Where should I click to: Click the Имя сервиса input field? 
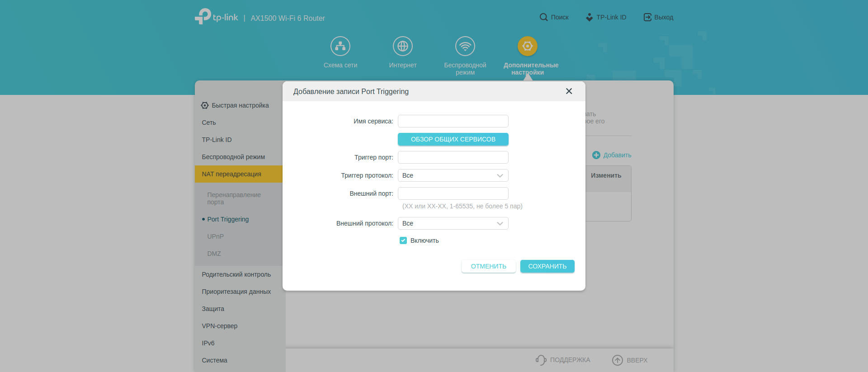coord(453,121)
